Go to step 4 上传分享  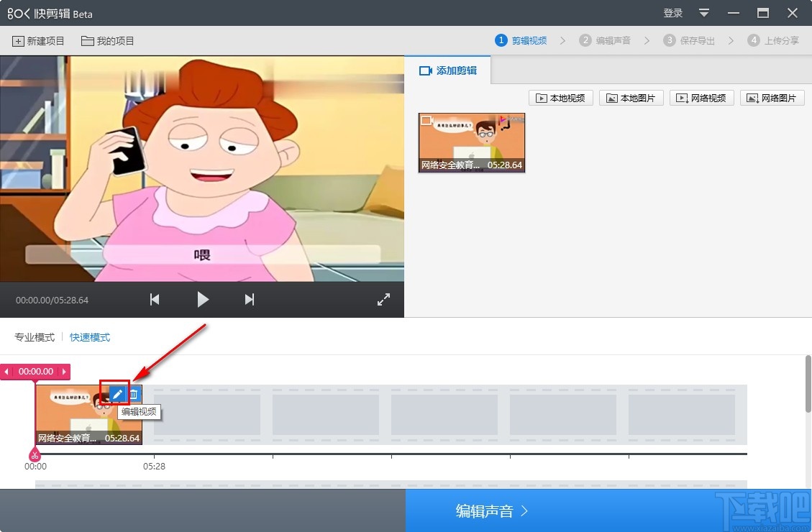[x=773, y=40]
